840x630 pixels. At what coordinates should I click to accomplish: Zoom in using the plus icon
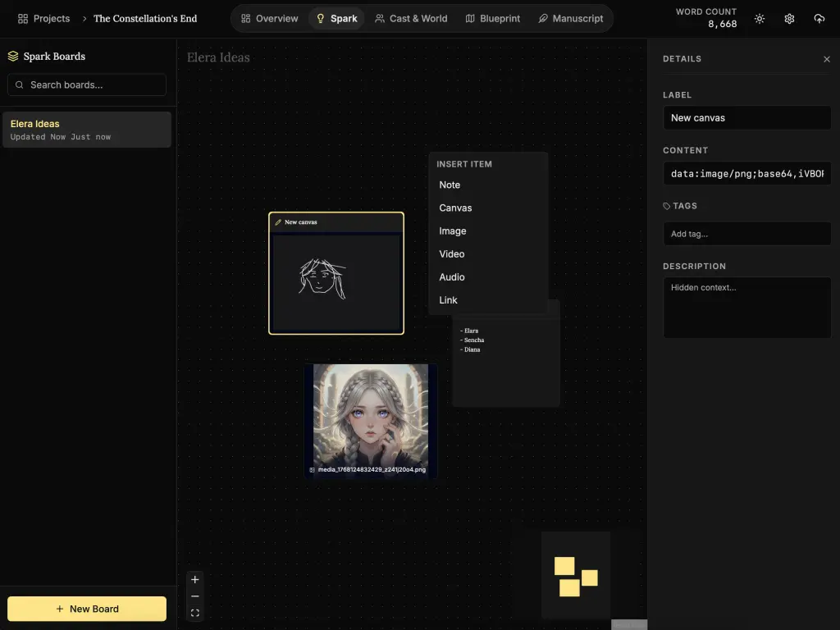coord(194,579)
